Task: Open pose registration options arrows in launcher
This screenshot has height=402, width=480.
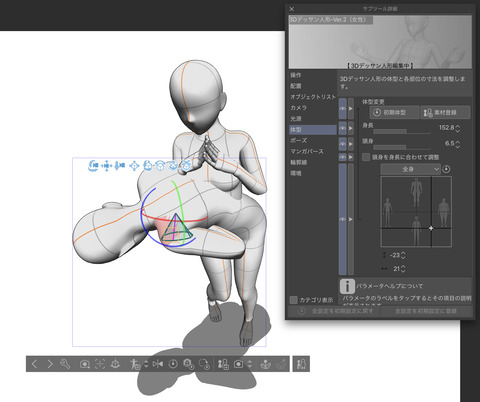Action: tap(146, 364)
